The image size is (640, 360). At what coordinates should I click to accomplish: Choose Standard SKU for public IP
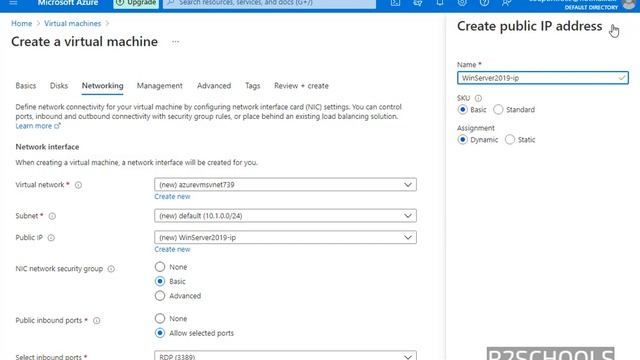click(498, 109)
